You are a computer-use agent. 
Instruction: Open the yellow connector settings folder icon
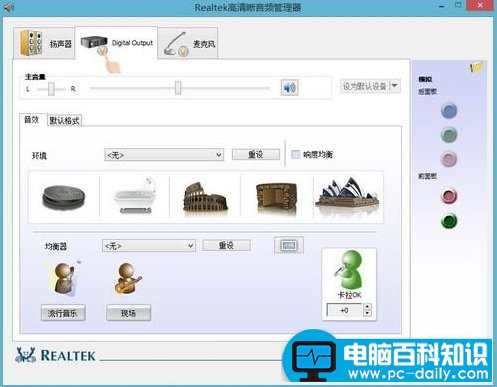coord(476,67)
